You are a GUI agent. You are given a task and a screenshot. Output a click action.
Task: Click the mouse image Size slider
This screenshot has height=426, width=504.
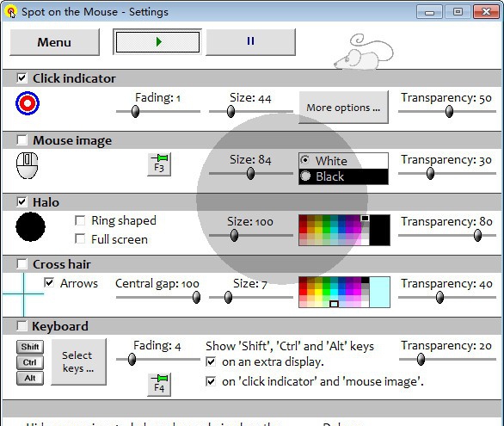(x=251, y=174)
